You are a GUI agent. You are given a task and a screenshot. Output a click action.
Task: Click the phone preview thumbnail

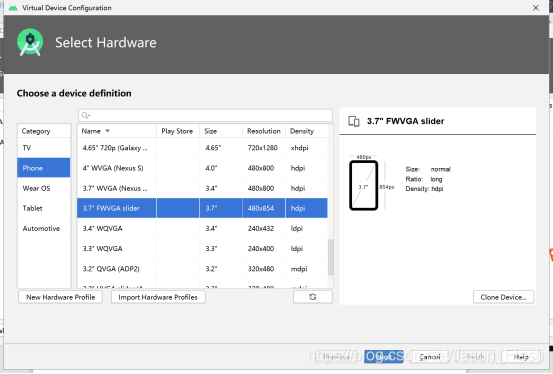pyautogui.click(x=363, y=186)
